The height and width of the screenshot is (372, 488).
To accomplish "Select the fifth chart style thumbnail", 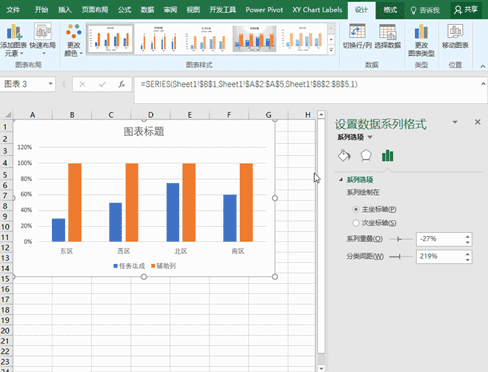I will 302,39.
